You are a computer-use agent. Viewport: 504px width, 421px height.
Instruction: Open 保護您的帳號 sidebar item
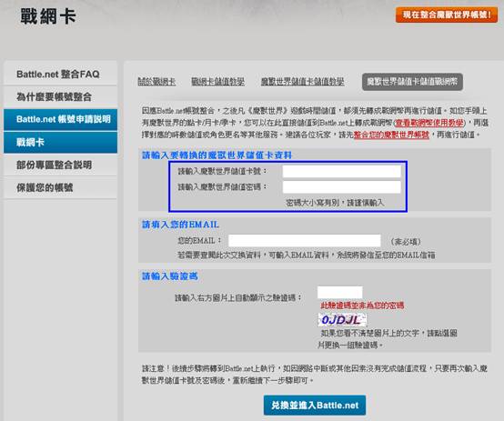pos(60,187)
